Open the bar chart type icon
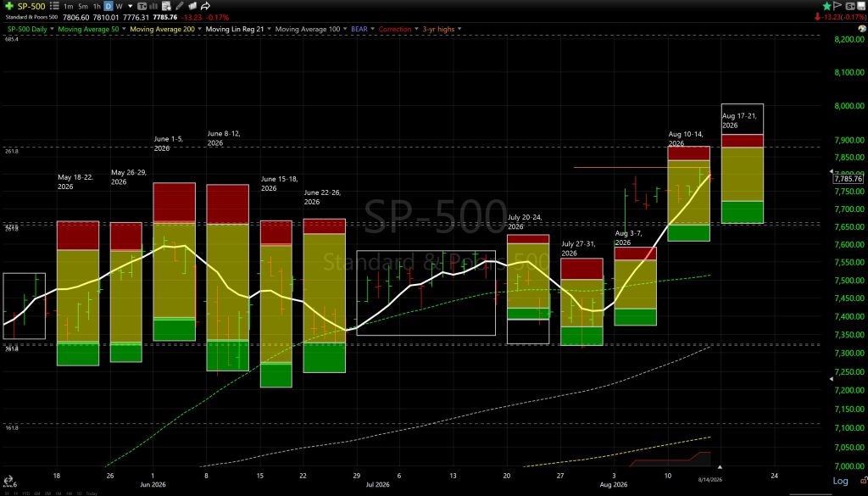The image size is (868, 496). tap(153, 7)
